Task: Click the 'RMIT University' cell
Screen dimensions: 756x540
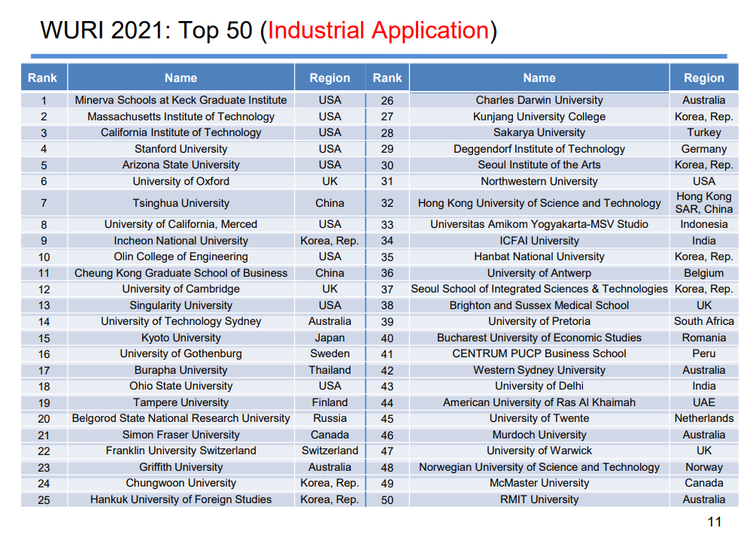Action: point(539,499)
